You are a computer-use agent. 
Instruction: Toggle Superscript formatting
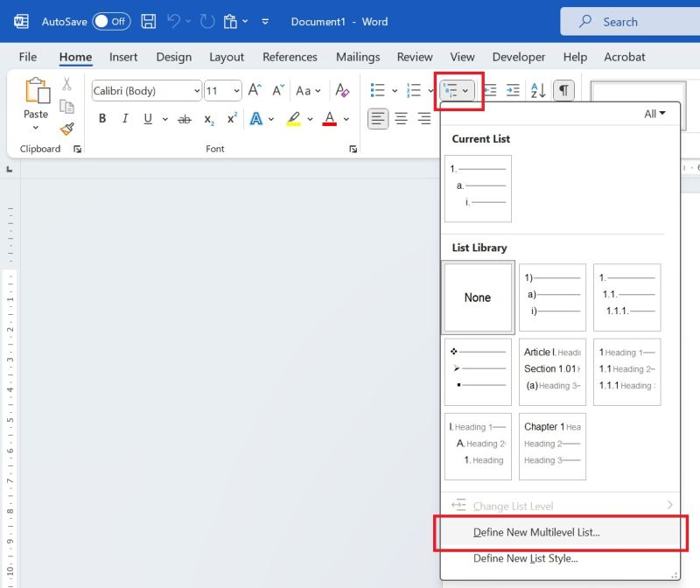(232, 118)
